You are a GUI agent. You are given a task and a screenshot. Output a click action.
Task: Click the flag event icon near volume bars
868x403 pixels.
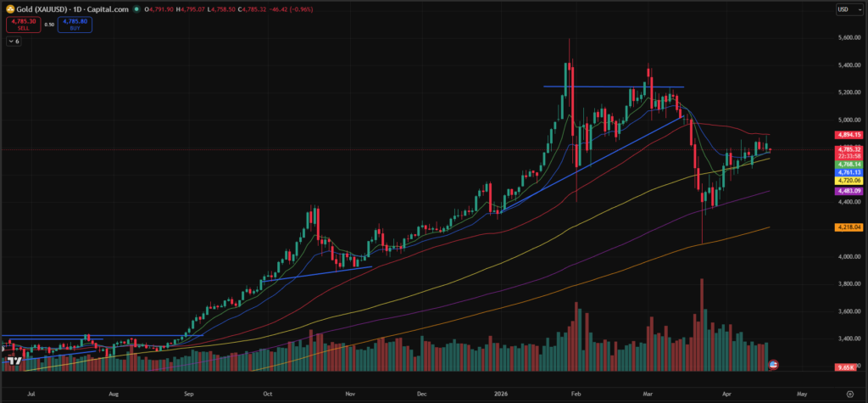(x=773, y=364)
